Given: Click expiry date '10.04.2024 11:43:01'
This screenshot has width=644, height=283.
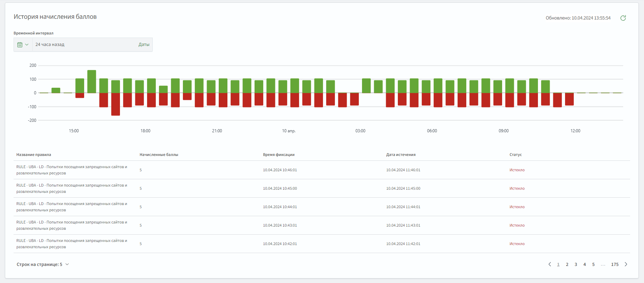Looking at the screenshot, I should (x=403, y=225).
